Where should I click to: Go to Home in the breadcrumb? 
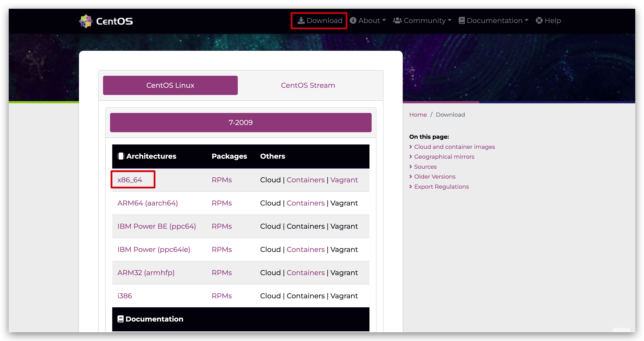click(x=418, y=115)
